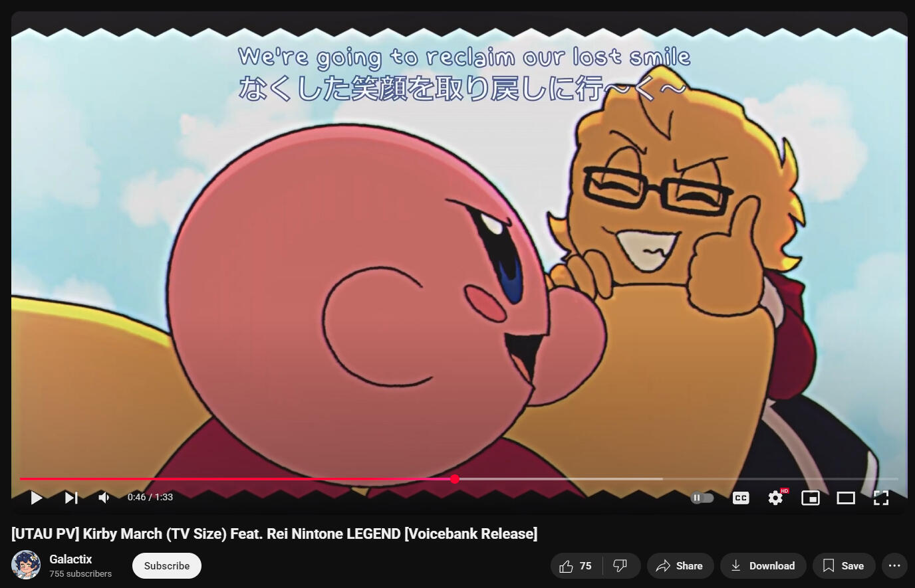The height and width of the screenshot is (588, 915).
Task: Switch to theater mode
Action: coord(846,498)
